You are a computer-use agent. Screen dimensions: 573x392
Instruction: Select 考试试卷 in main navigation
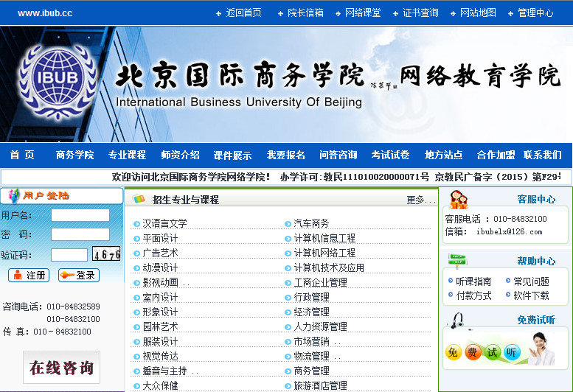390,155
